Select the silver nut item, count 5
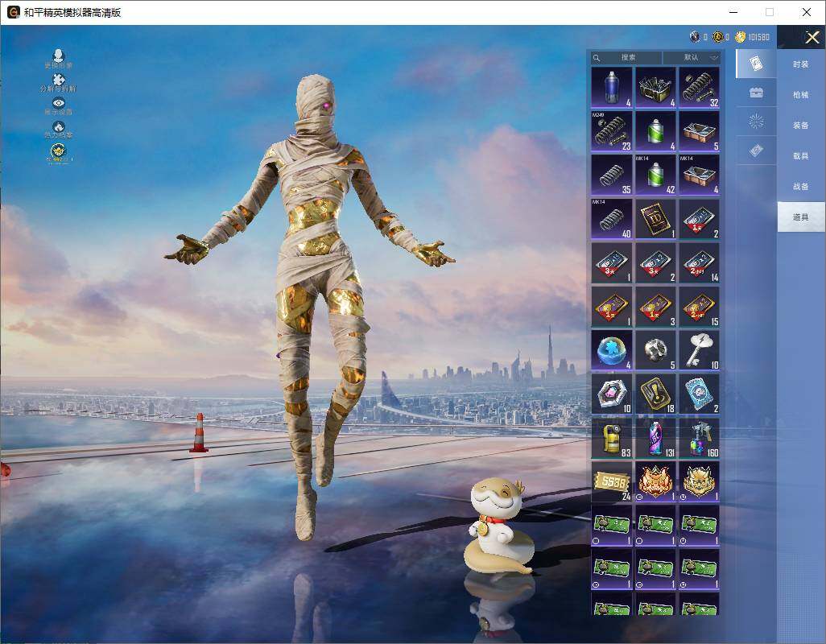This screenshot has width=826, height=644. pos(655,350)
